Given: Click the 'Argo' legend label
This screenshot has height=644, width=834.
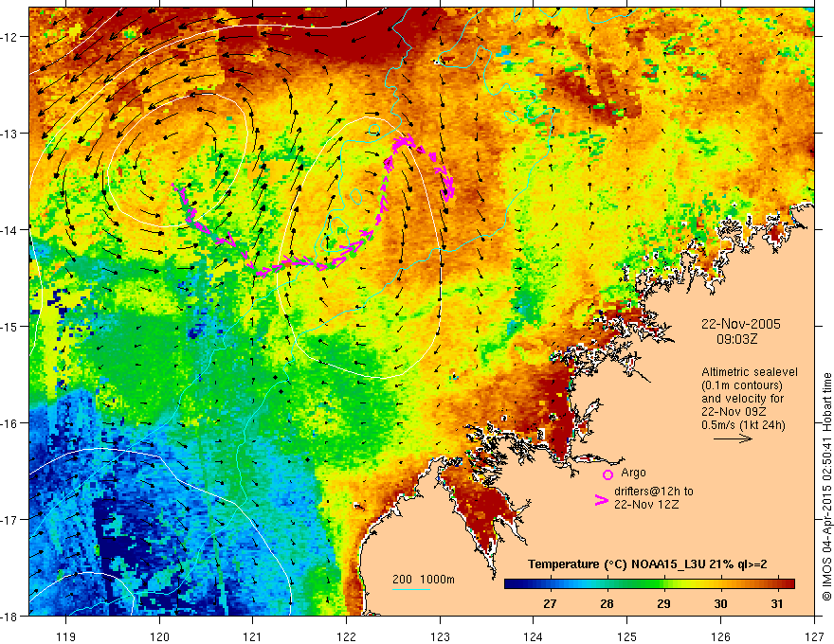Looking at the screenshot, I should pos(633,473).
